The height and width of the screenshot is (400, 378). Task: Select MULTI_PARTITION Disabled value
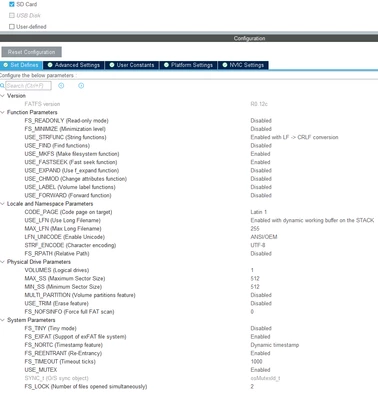(261, 295)
